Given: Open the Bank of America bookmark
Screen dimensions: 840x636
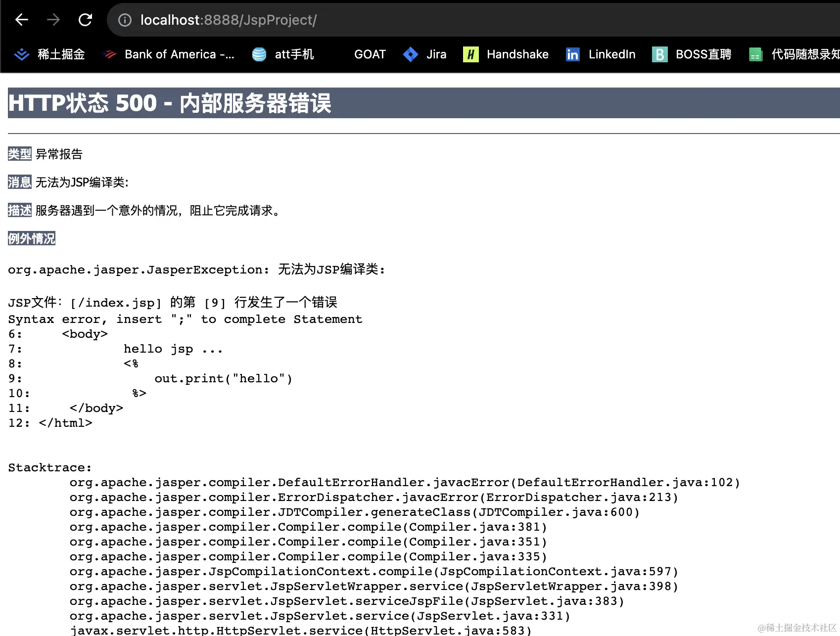Looking at the screenshot, I should (x=179, y=54).
